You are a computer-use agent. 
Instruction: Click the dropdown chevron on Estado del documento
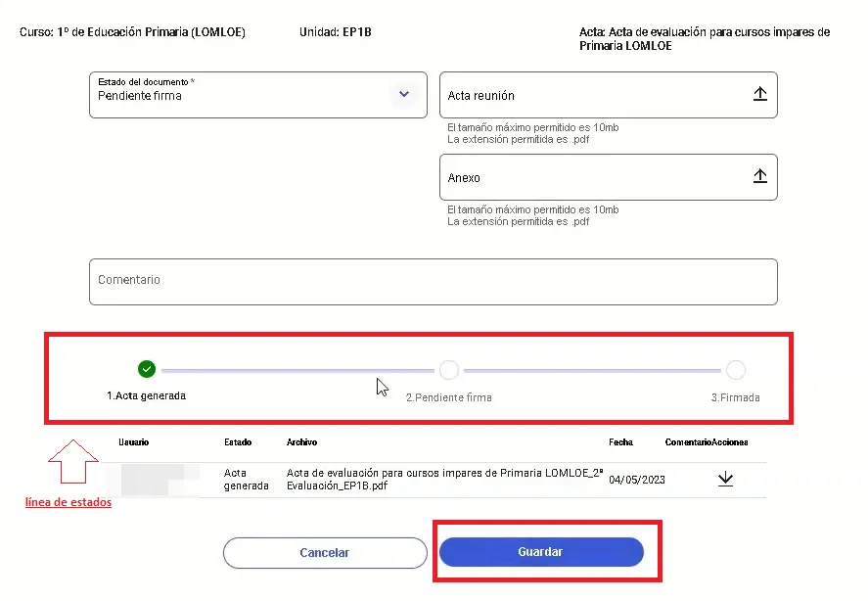coord(404,94)
